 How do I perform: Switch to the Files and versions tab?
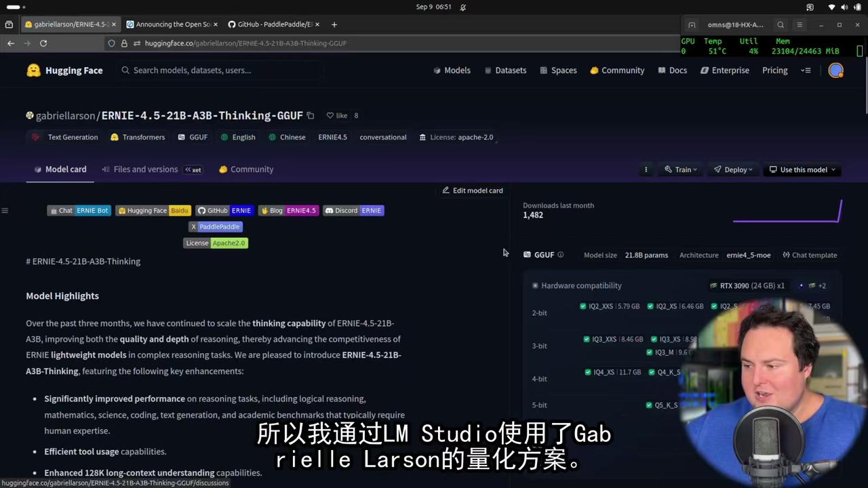pyautogui.click(x=152, y=169)
